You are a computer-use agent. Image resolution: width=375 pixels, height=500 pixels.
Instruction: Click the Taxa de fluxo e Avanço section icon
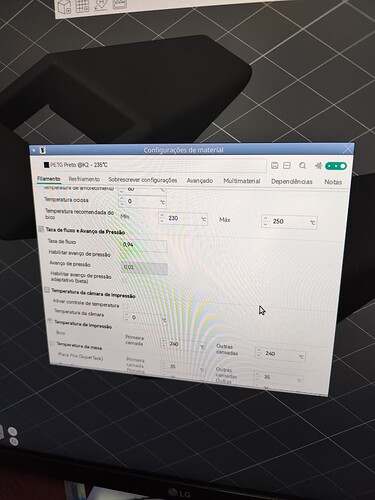click(41, 229)
